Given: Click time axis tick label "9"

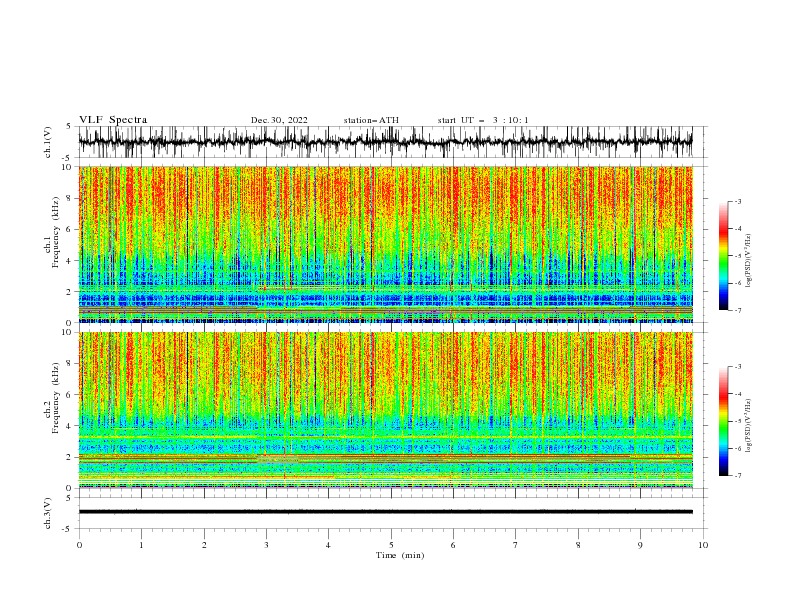Looking at the screenshot, I should coord(640,545).
